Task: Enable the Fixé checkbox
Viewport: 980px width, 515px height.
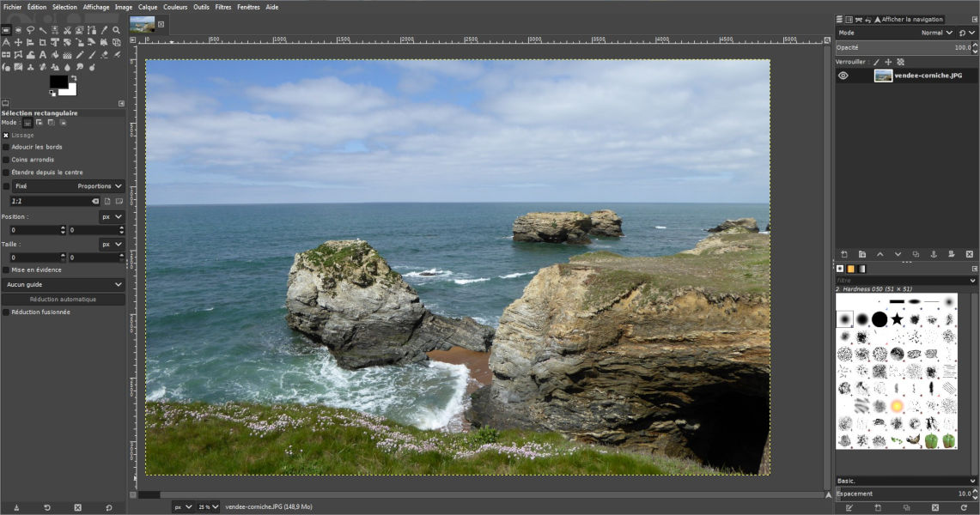Action: [6, 186]
